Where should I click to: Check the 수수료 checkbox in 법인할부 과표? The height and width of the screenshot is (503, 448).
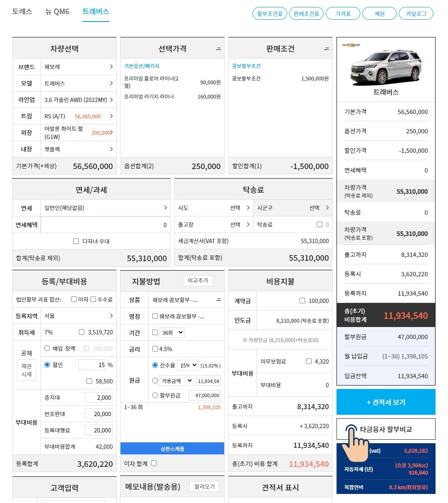point(93,299)
